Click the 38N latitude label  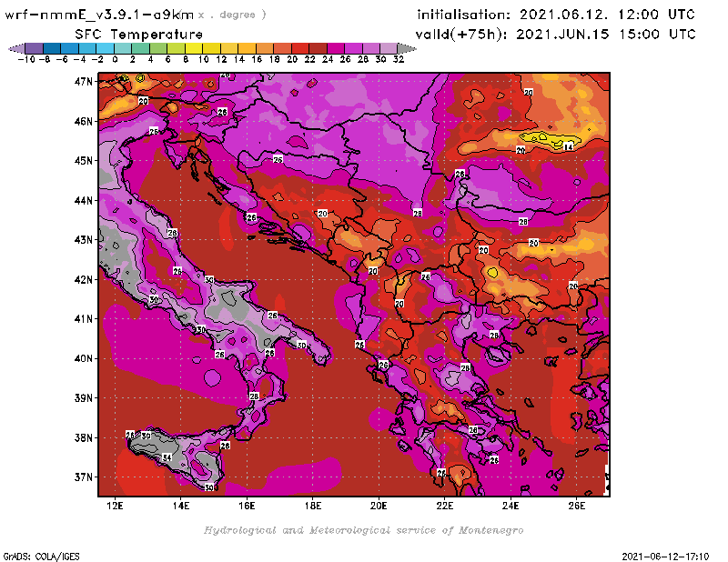coord(84,438)
